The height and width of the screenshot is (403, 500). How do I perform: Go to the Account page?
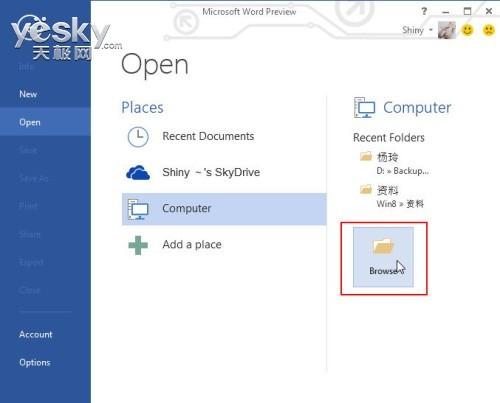(36, 334)
